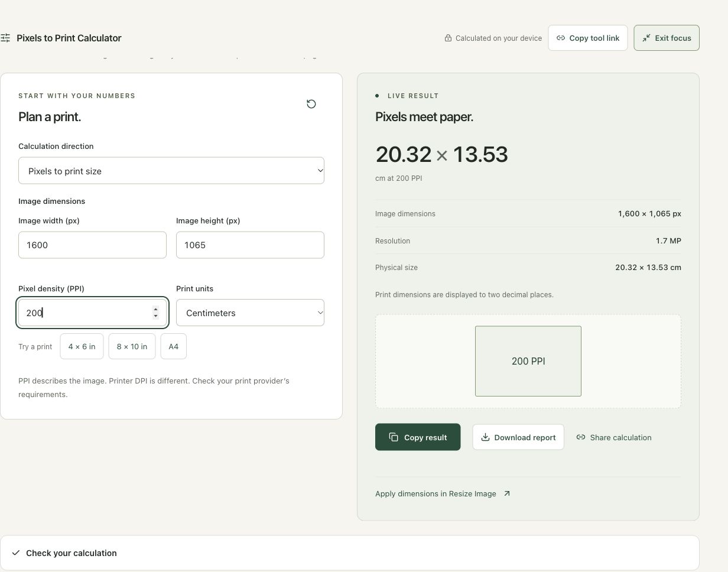Viewport: 728px width, 572px height.
Task: Open the Calculation direction dropdown
Action: [x=171, y=171]
